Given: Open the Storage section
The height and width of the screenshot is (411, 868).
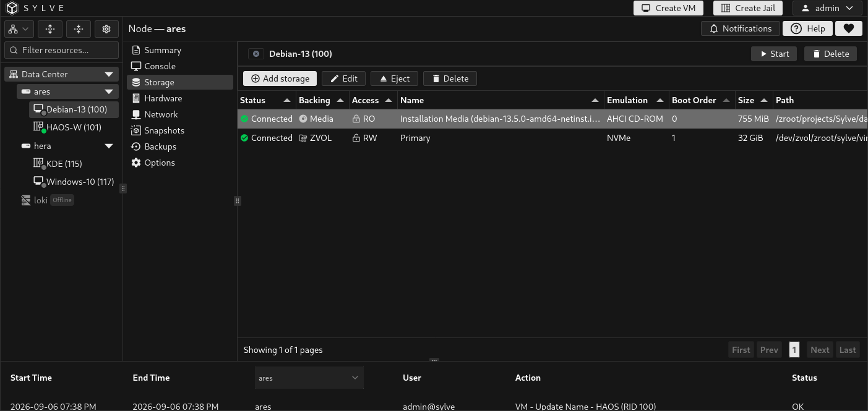Looking at the screenshot, I should (x=180, y=82).
